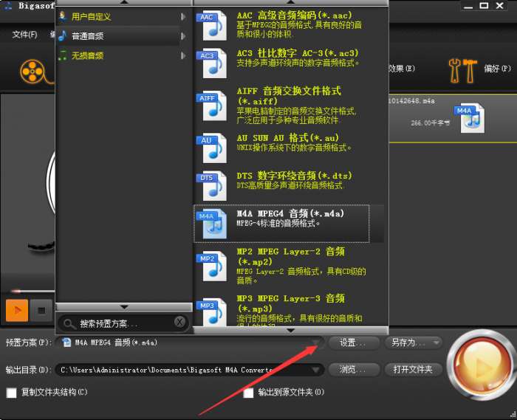
Task: Click the lossless audio green note icon
Action: click(x=62, y=55)
